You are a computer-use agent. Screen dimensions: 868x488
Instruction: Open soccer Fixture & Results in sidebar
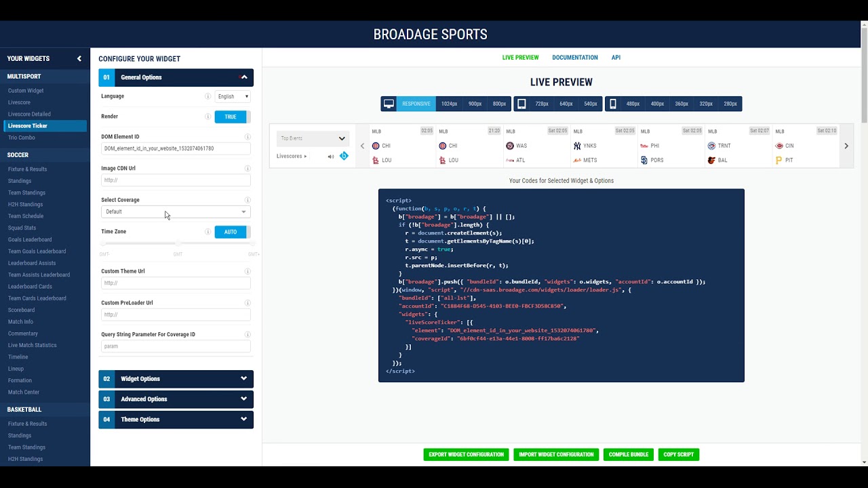click(27, 169)
